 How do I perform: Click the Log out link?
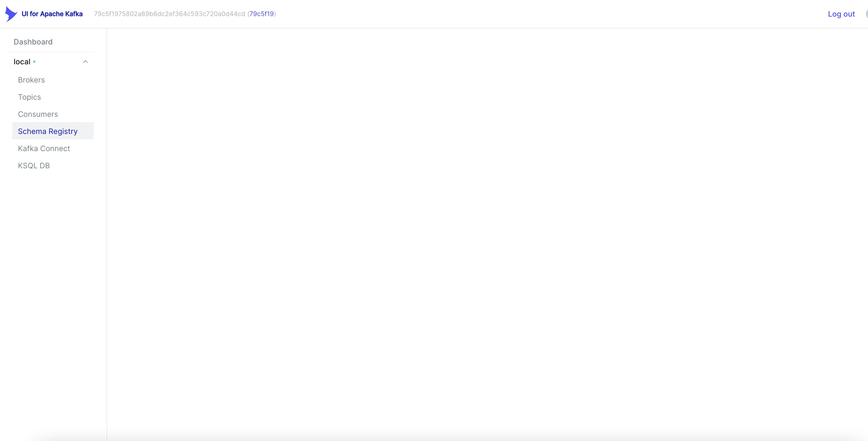click(x=841, y=14)
